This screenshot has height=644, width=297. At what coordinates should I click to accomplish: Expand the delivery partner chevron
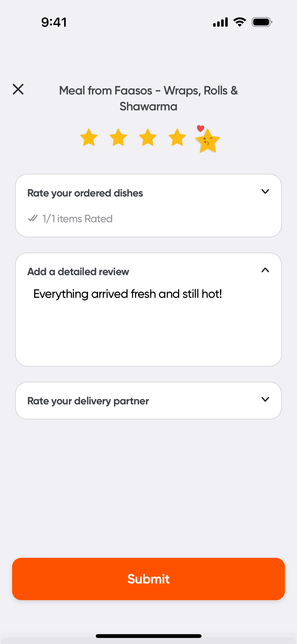pos(265,399)
